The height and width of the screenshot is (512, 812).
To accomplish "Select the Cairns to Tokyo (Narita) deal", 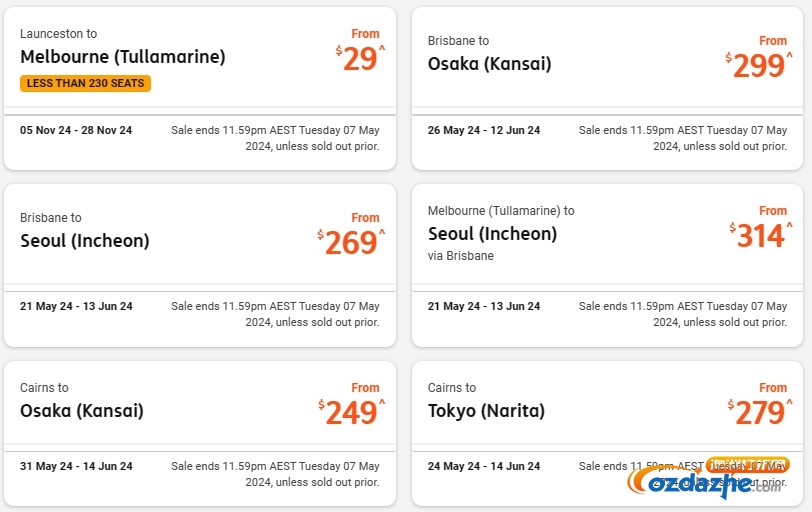I will tap(607, 434).
